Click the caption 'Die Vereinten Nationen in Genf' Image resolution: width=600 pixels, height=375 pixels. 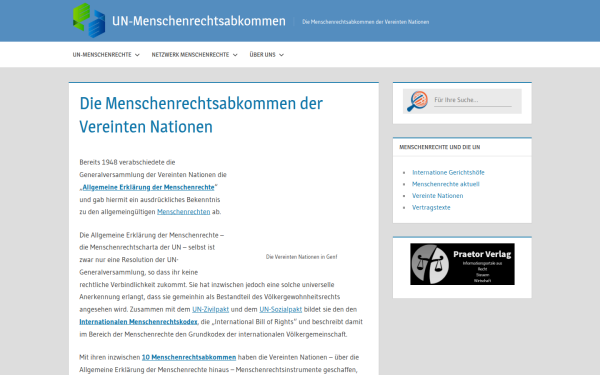302,257
